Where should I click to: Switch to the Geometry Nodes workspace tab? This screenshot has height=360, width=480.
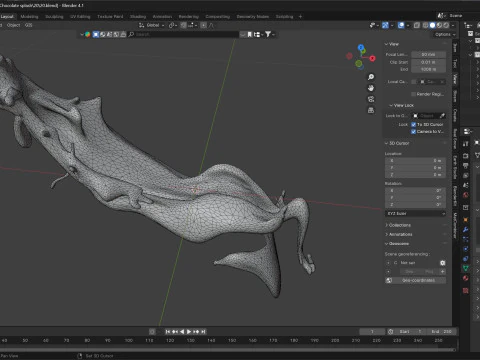[253, 16]
